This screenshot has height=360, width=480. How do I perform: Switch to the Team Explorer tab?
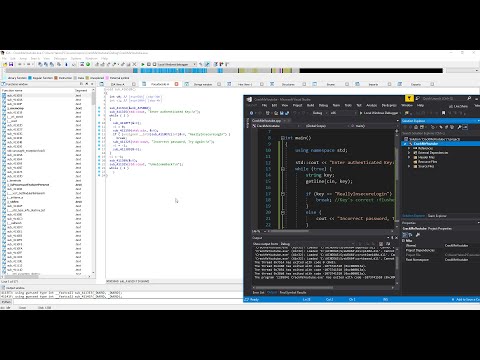point(437,216)
